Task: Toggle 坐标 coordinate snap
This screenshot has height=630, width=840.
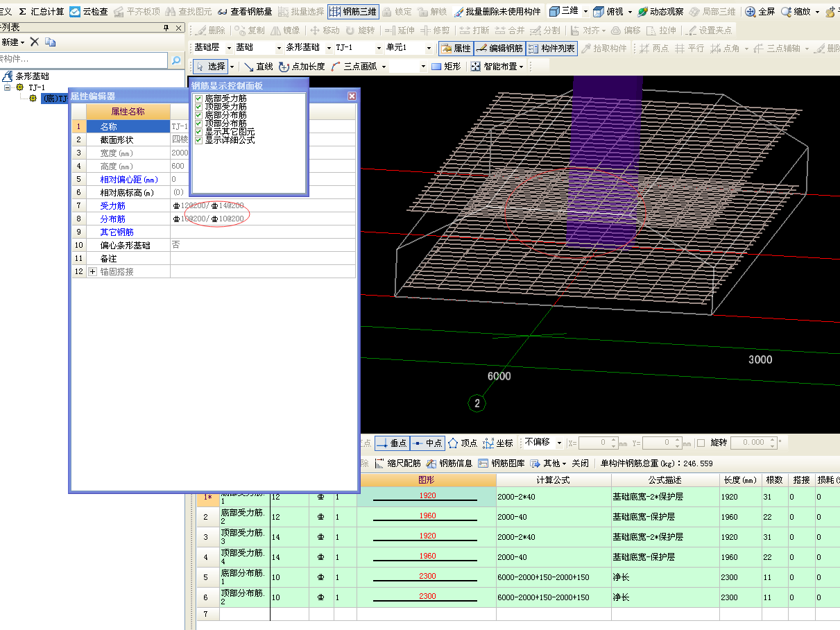Action: (498, 443)
